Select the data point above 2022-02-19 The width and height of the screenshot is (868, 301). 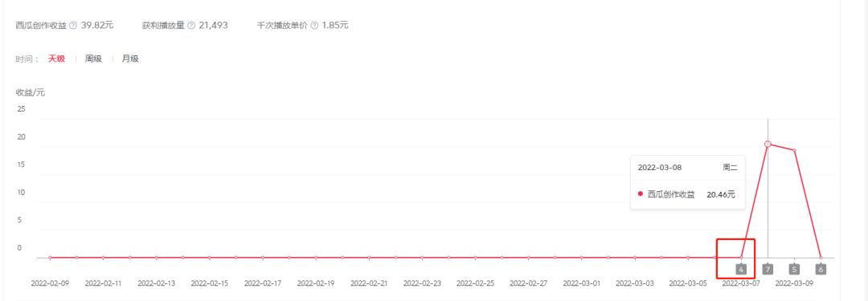coord(316,258)
